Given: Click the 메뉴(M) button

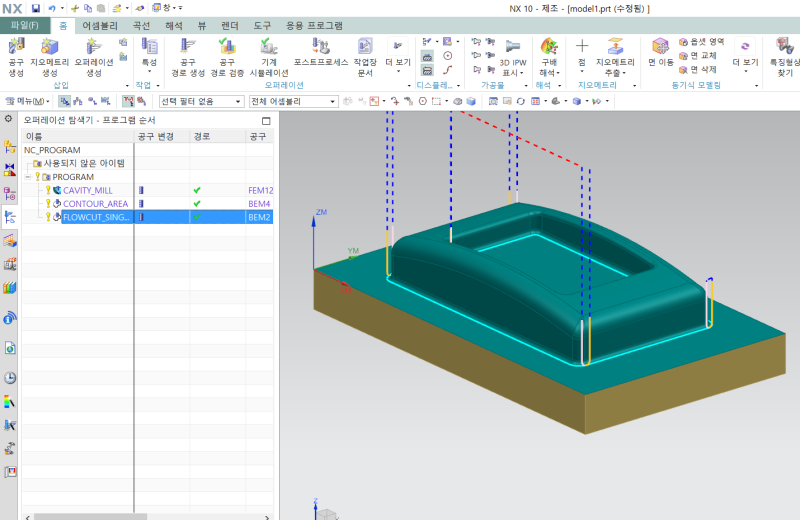Looking at the screenshot, I should (28, 101).
